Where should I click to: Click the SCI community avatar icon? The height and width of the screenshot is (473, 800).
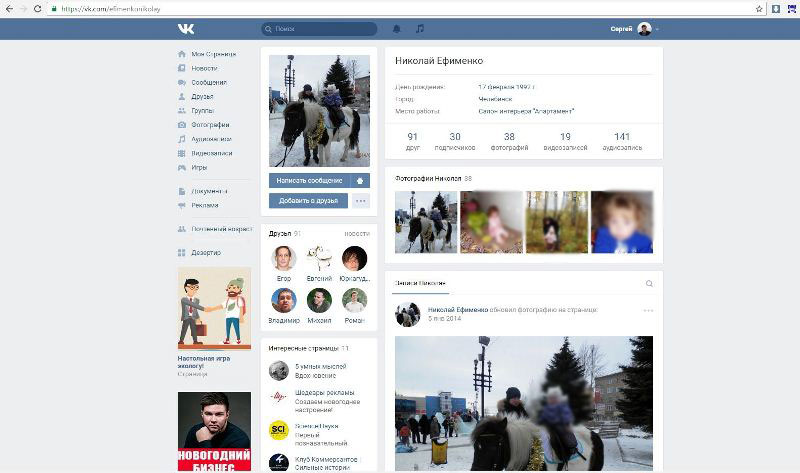[279, 430]
